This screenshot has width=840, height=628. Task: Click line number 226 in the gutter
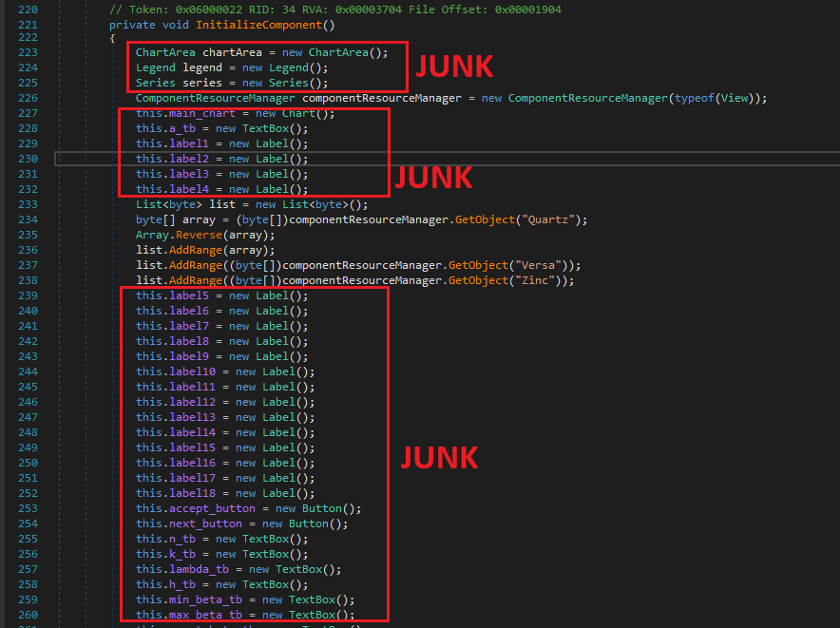(28, 98)
